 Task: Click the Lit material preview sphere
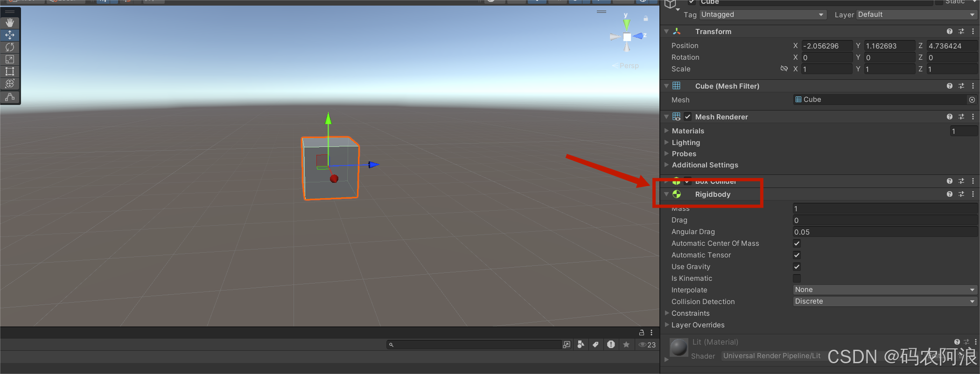tap(679, 348)
